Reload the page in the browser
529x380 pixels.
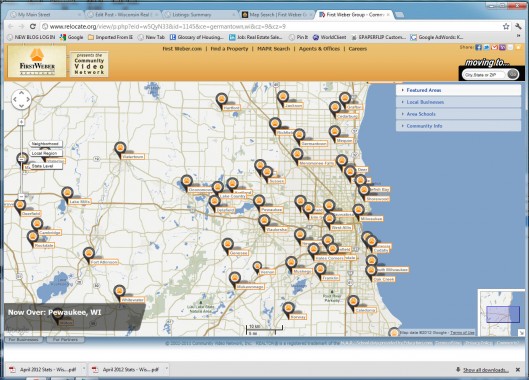(33, 26)
